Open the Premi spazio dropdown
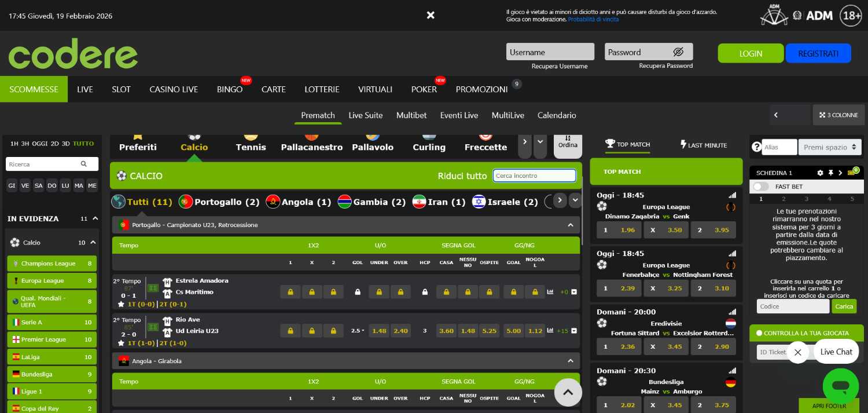 [x=830, y=147]
